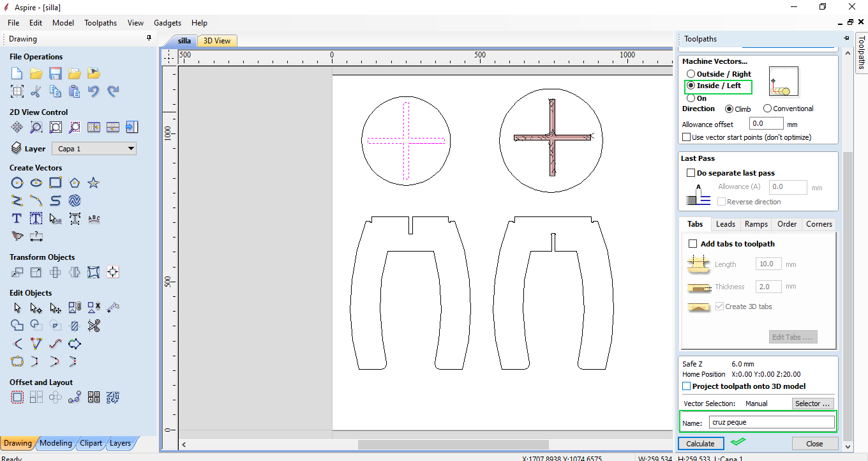The height and width of the screenshot is (461, 868).
Task: Redo the last undone action
Action: point(113,91)
